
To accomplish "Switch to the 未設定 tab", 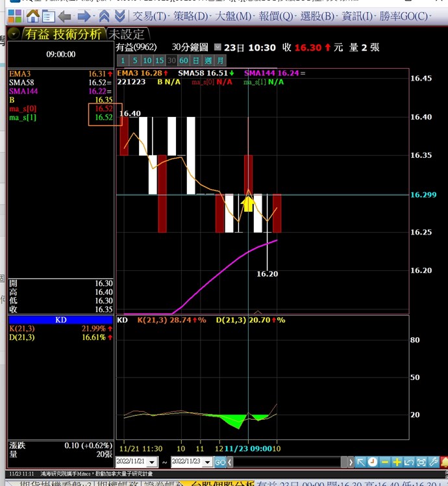I will coord(127,34).
